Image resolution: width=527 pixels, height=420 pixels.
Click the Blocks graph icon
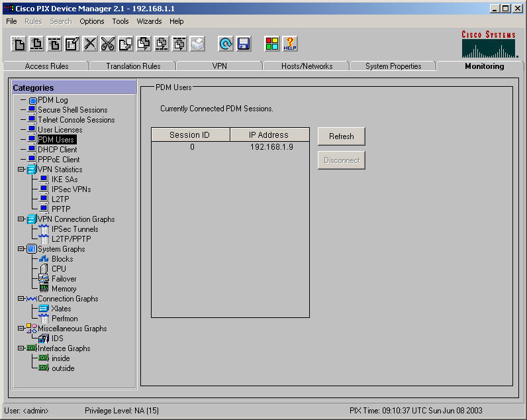(44, 259)
